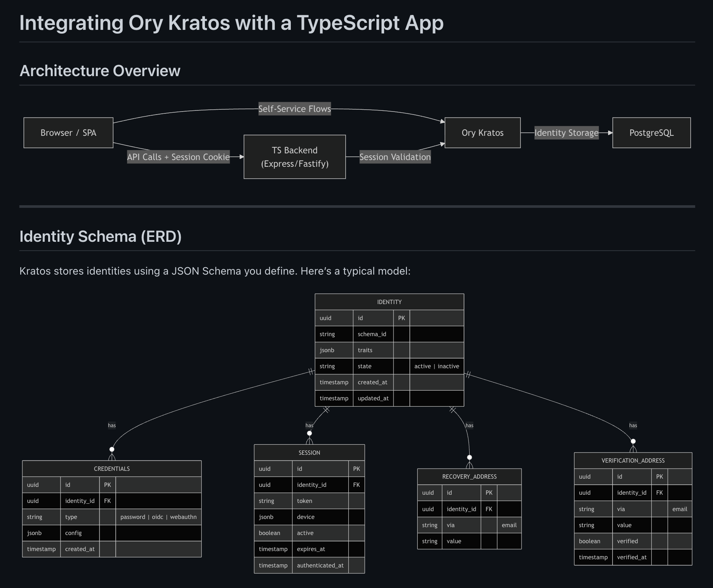Click the "Identity Storage" arrow label

[566, 132]
